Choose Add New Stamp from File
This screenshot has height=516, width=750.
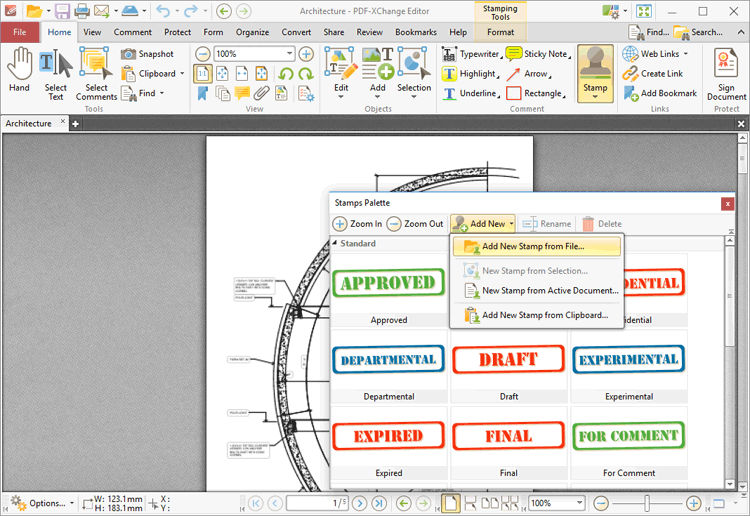click(537, 246)
